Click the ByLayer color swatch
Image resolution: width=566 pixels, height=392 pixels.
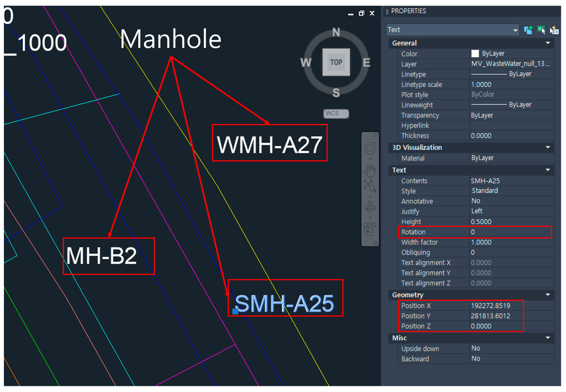pos(475,54)
